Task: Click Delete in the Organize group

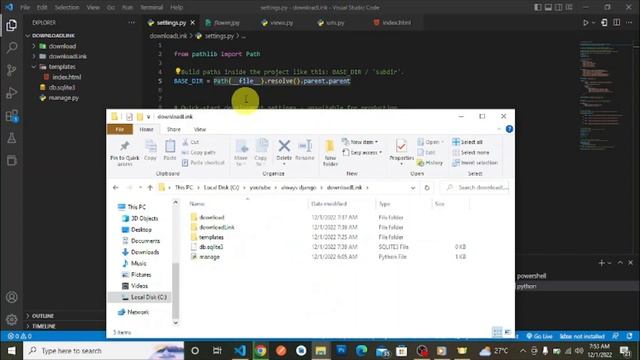Action: (x=284, y=152)
